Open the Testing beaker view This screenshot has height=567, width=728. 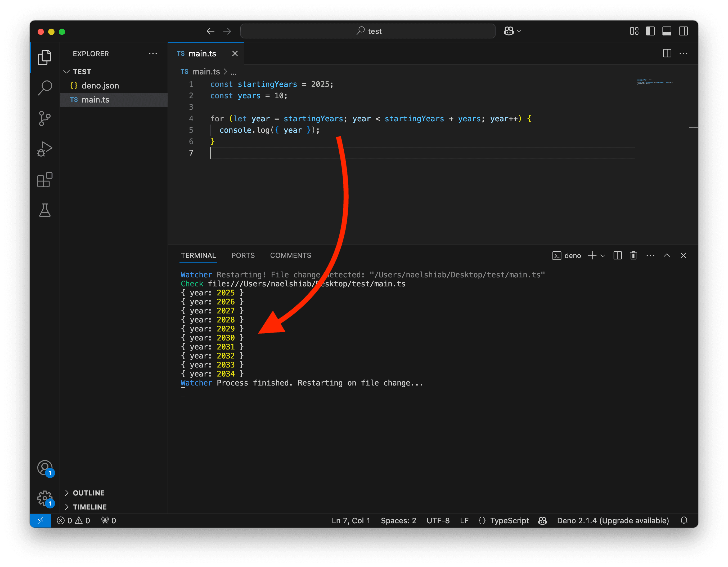pos(45,210)
